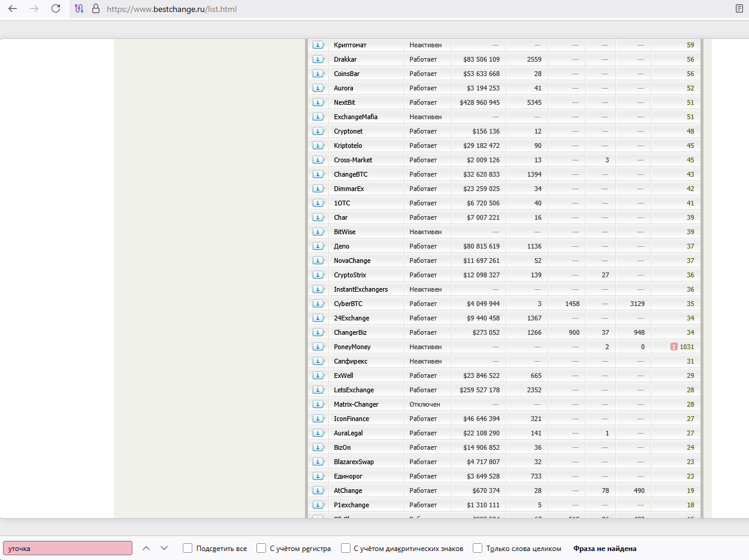Viewport: 749px width, 560px height.
Task: Open the ChangeBTC exchanger link
Action: 351,174
